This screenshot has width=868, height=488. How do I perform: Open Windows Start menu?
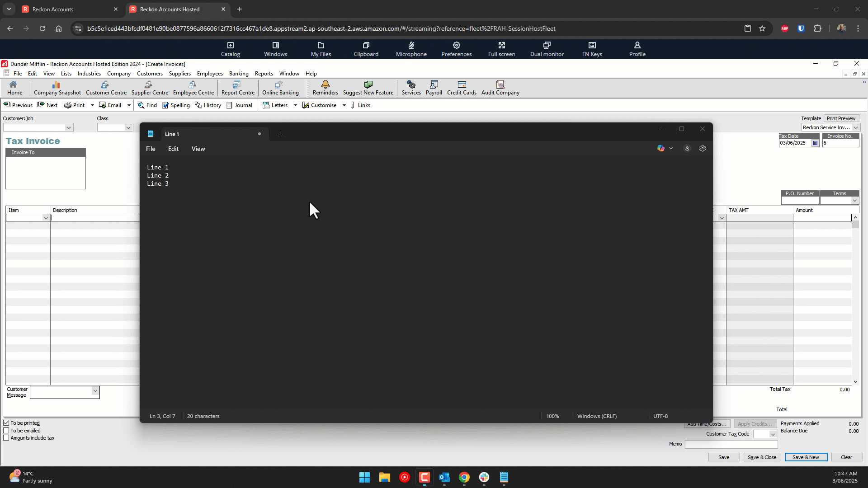tap(364, 477)
